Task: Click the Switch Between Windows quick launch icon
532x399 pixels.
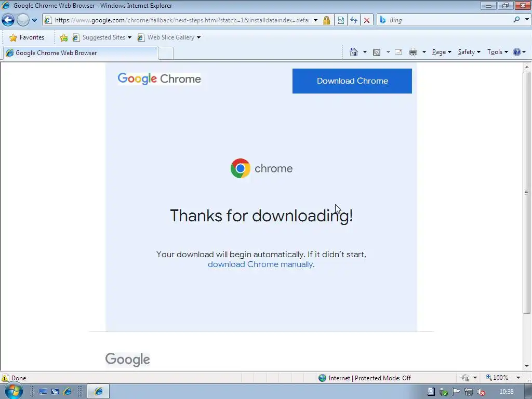Action: click(55, 392)
